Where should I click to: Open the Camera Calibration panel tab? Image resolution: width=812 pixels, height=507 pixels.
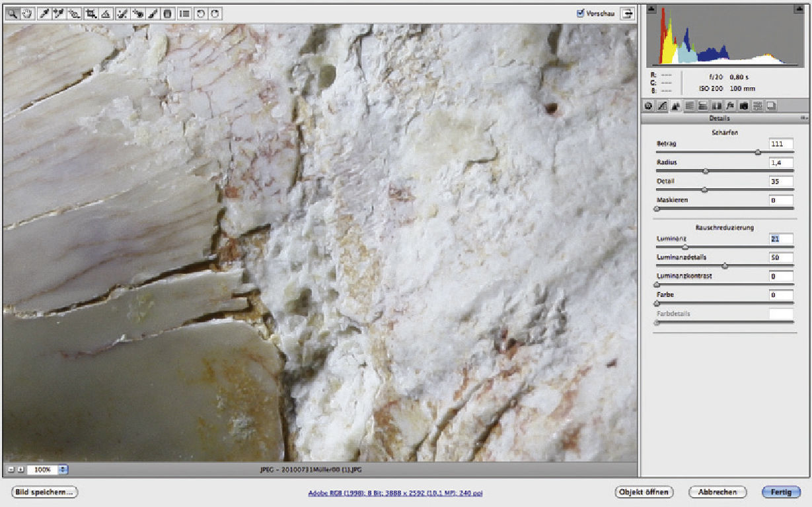tap(743, 106)
